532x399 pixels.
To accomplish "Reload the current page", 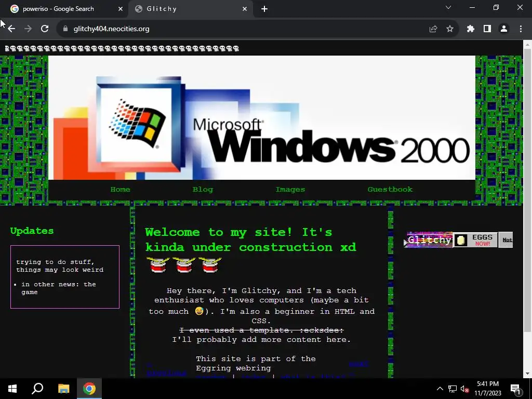I will (x=45, y=29).
